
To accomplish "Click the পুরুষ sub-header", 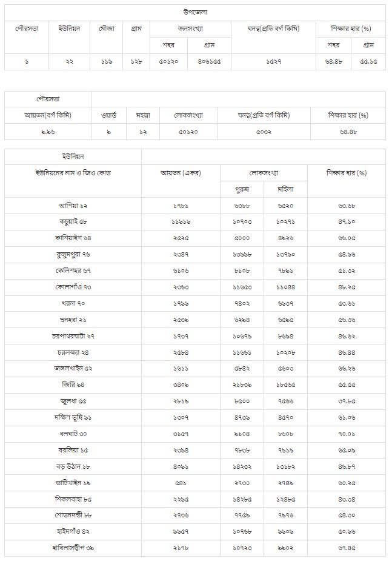I will (242, 189).
